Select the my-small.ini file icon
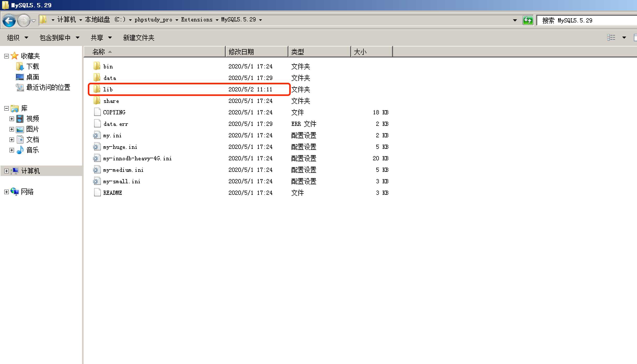 coord(97,181)
